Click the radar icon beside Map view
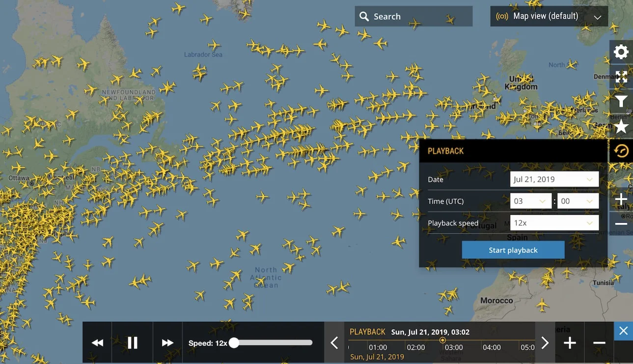Viewport: 633px width, 364px height. 502,17
